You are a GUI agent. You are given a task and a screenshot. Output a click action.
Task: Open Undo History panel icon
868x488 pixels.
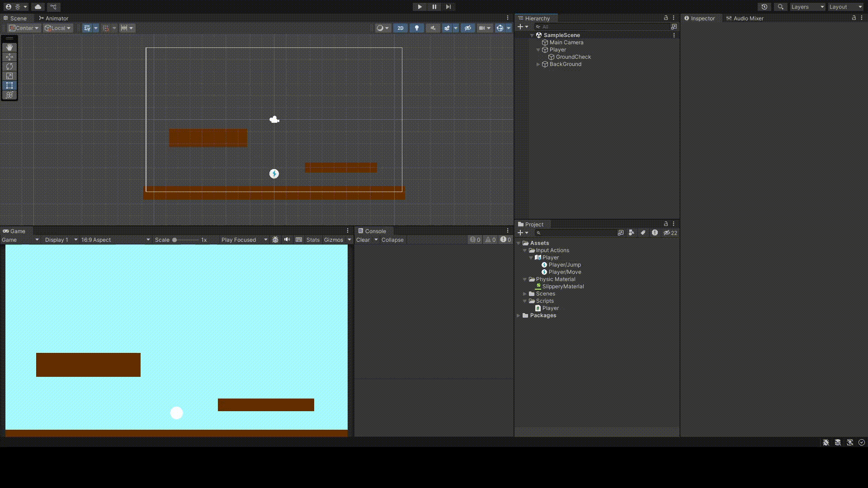coord(764,7)
